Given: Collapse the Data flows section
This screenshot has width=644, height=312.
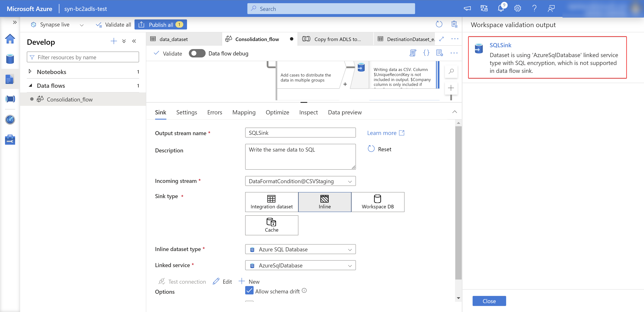Looking at the screenshot, I should pyautogui.click(x=30, y=85).
